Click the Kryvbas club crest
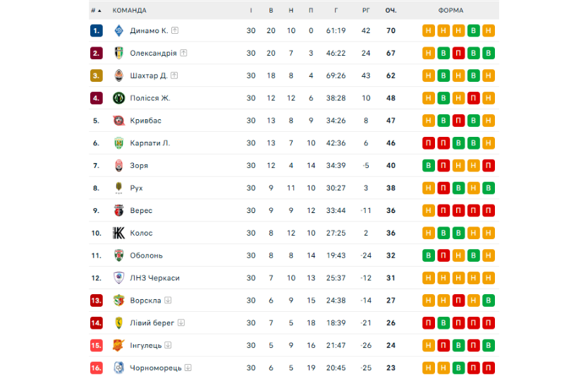588x376 pixels. click(118, 121)
